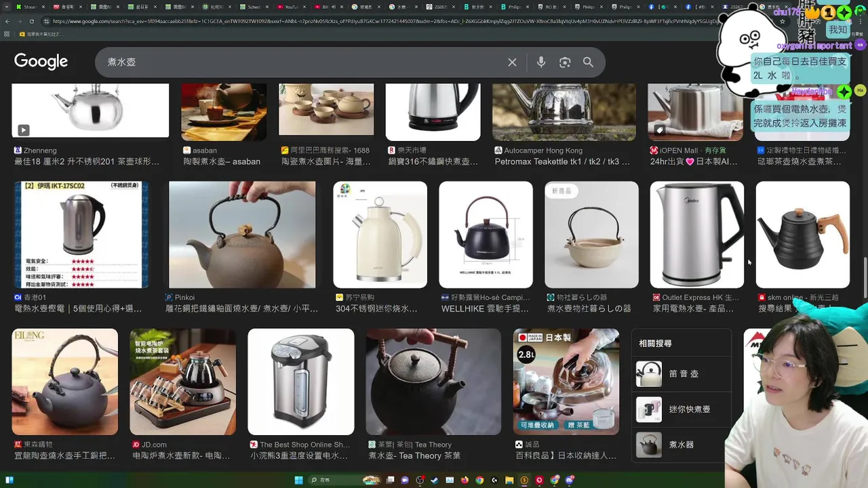The image size is (868, 488).
Task: Go forward using browser forward arrow
Action: coord(18,21)
